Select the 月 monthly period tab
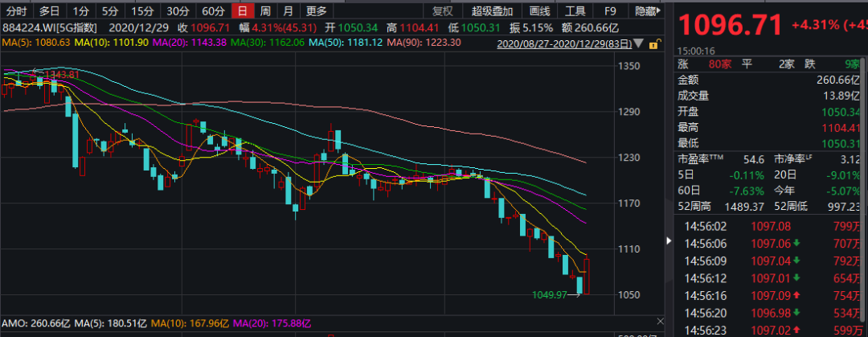 click(x=287, y=11)
